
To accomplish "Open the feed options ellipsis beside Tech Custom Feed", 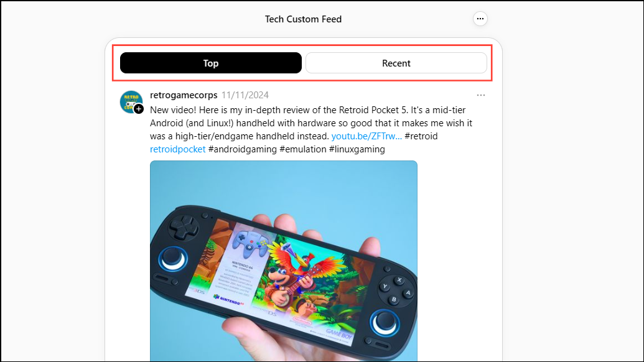I will (x=480, y=19).
